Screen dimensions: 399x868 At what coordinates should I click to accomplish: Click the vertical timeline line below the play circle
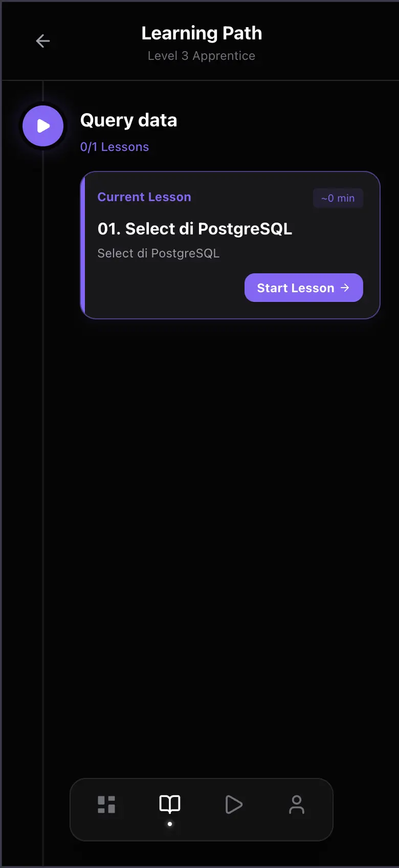coord(43,461)
